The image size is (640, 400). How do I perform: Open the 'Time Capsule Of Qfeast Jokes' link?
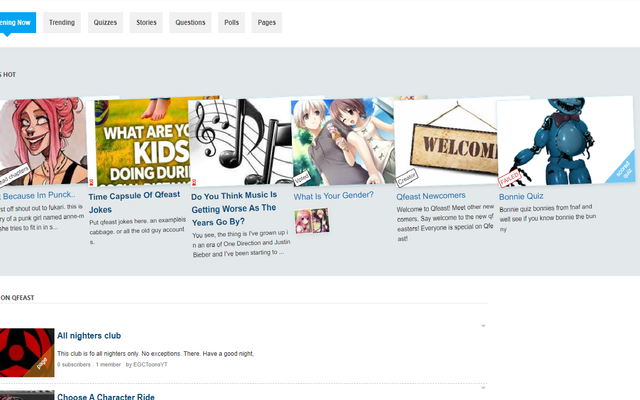click(134, 202)
